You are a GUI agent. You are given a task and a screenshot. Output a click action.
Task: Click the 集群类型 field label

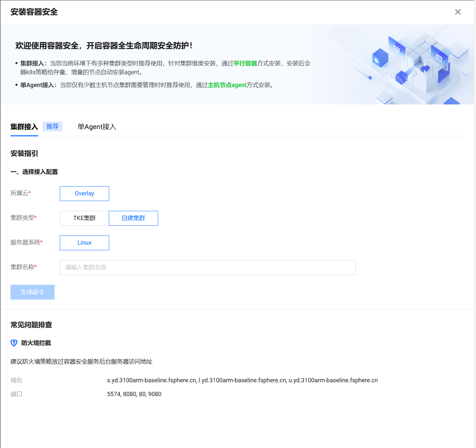coord(22,218)
